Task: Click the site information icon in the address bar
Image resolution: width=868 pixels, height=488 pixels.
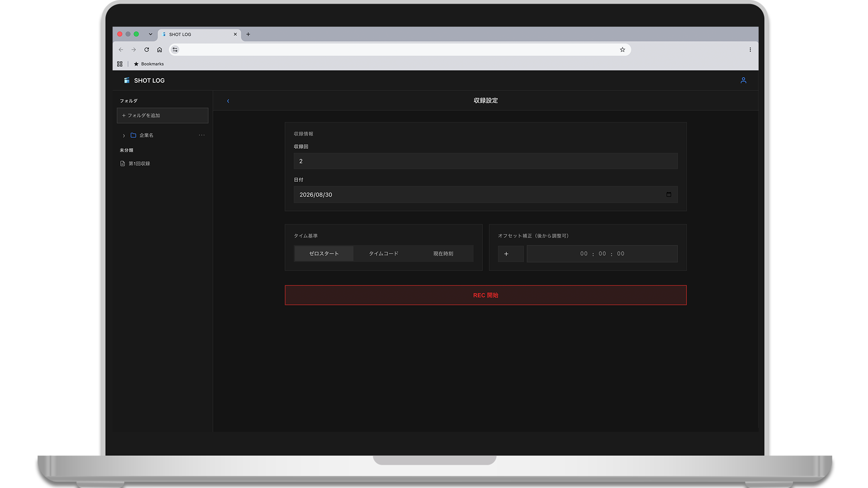Action: pos(175,50)
